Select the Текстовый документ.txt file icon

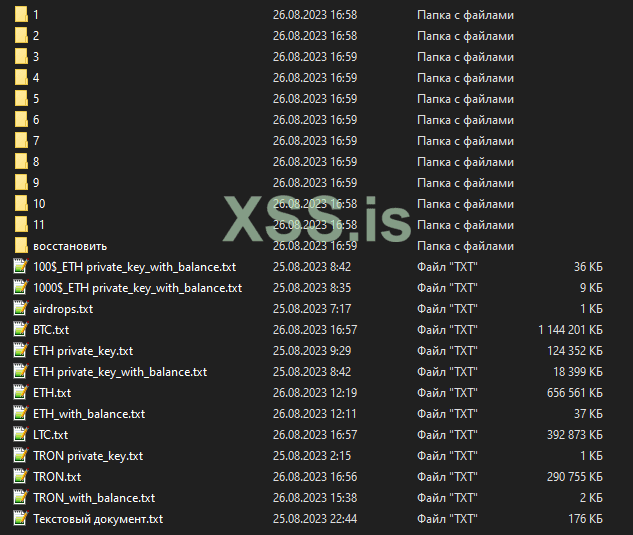point(21,519)
